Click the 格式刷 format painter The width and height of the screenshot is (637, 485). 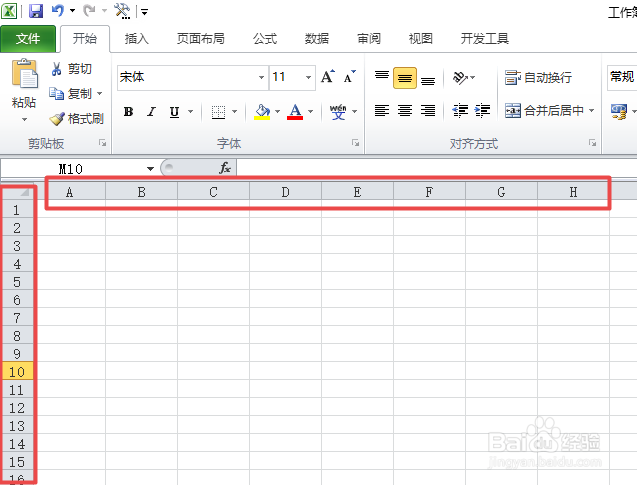click(x=76, y=119)
